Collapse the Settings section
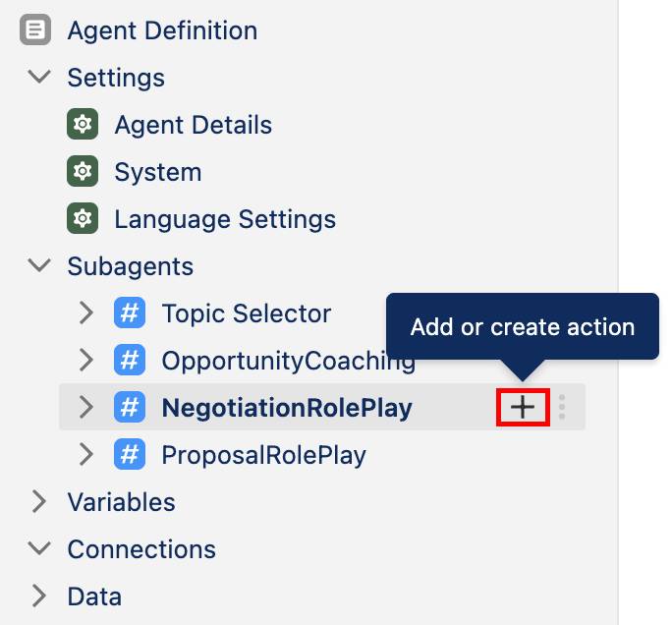672x625 pixels. pyautogui.click(x=39, y=77)
